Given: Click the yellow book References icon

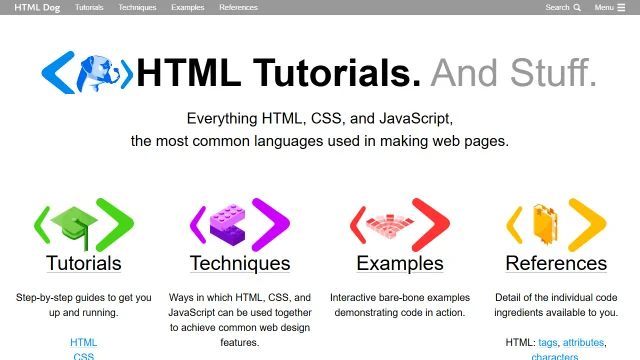Looking at the screenshot, I should (x=556, y=225).
